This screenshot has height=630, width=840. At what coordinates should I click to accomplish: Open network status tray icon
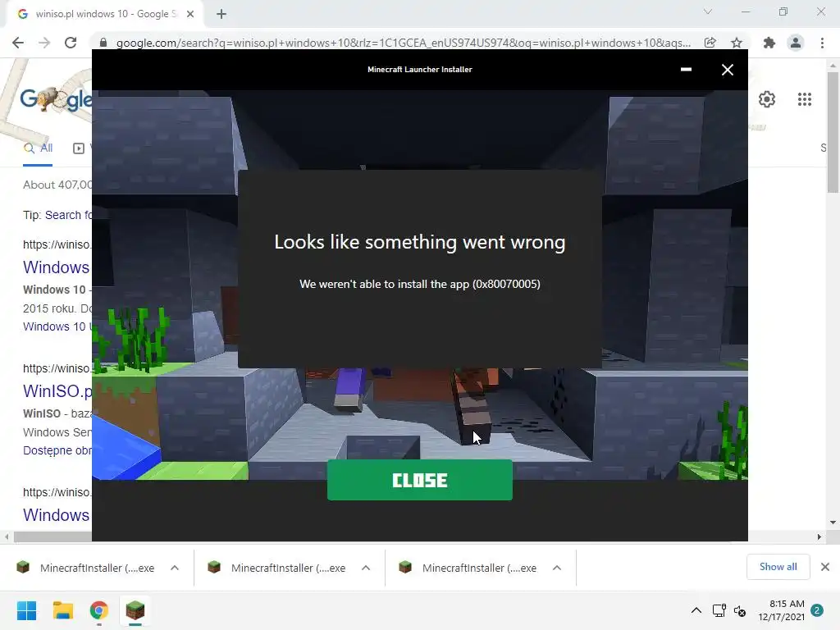(x=719, y=610)
